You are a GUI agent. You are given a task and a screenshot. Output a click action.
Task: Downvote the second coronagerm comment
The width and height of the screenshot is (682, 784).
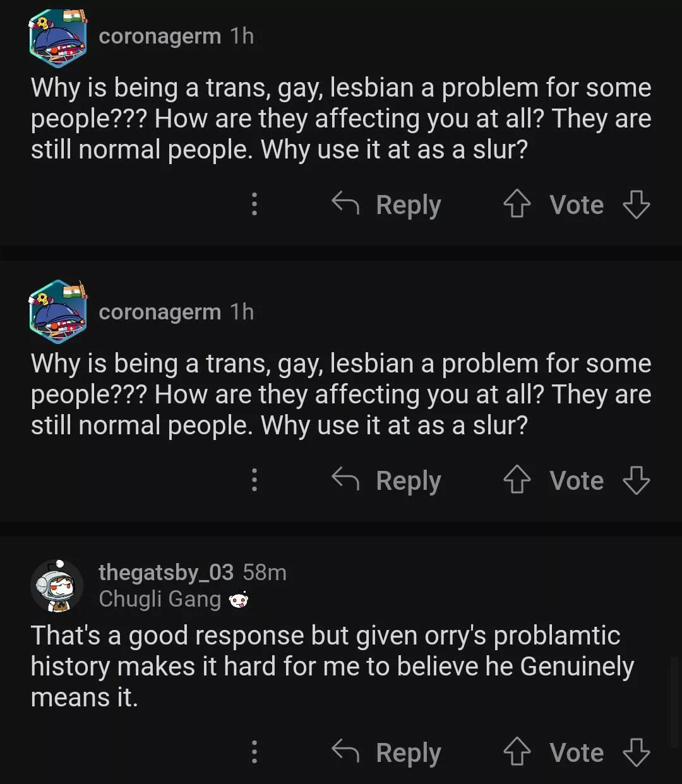tap(636, 480)
